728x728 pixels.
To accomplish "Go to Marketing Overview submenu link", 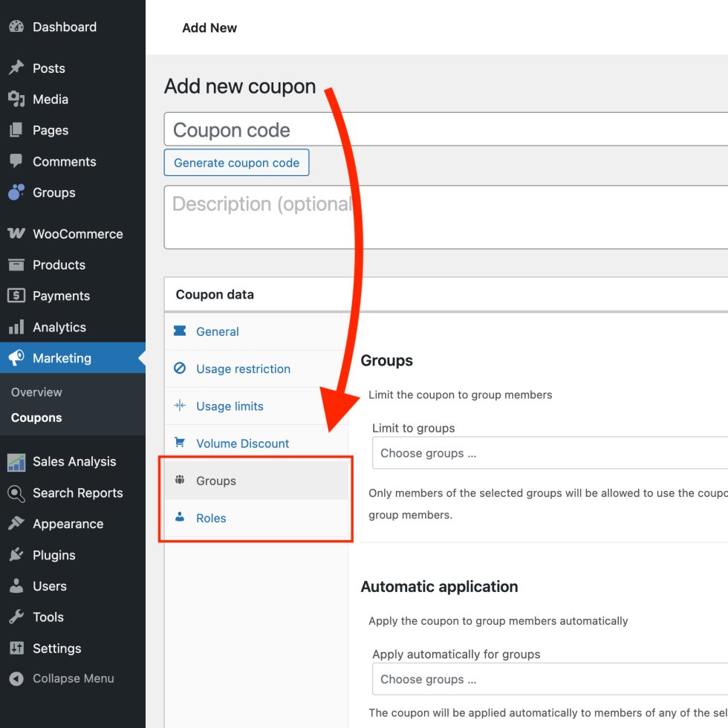I will click(36, 392).
